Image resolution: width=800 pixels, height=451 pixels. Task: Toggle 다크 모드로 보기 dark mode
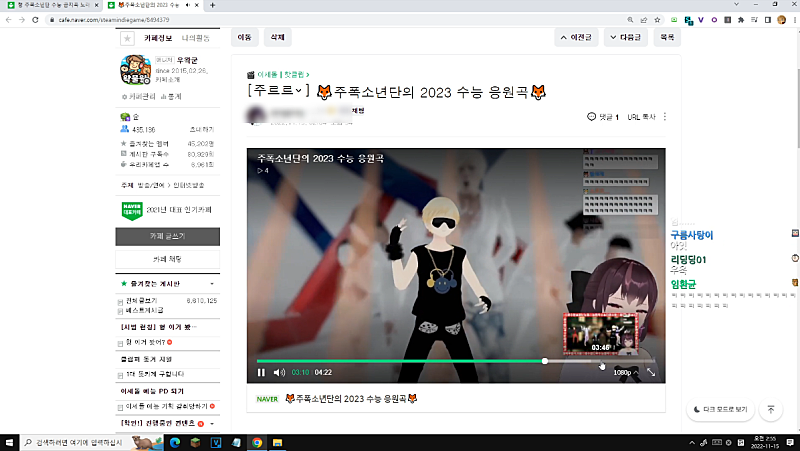pyautogui.click(x=720, y=410)
